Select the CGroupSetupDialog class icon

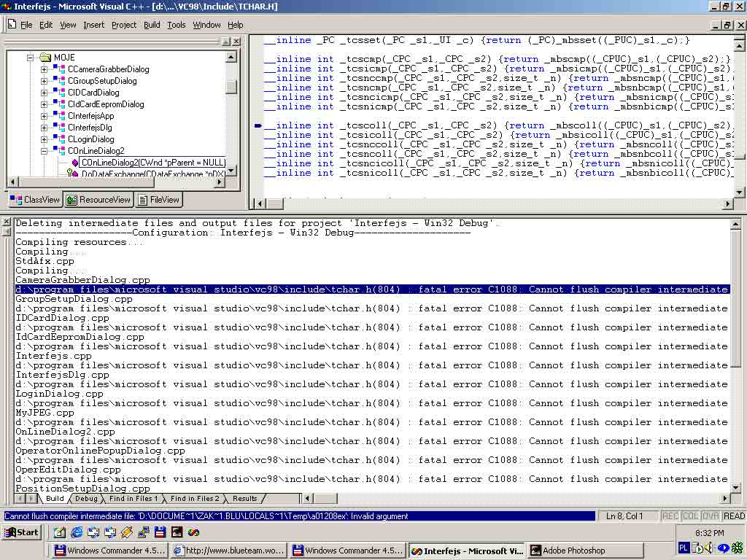58,81
